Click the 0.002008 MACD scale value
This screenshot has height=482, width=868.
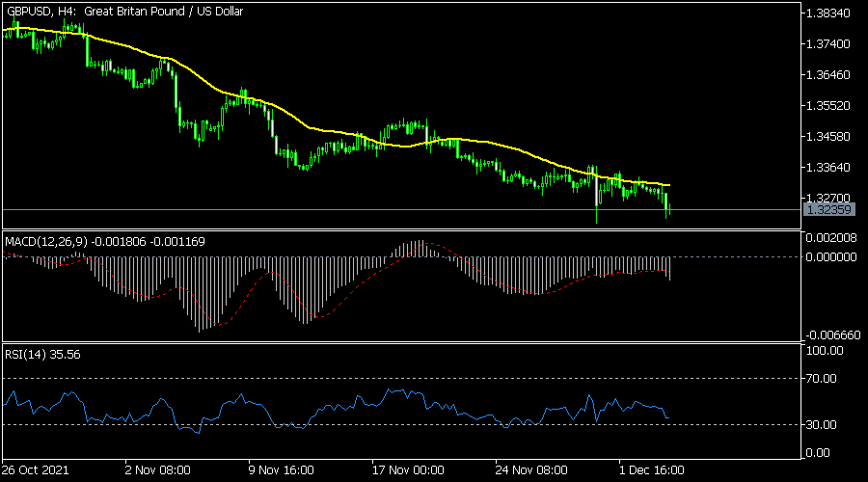pos(831,238)
